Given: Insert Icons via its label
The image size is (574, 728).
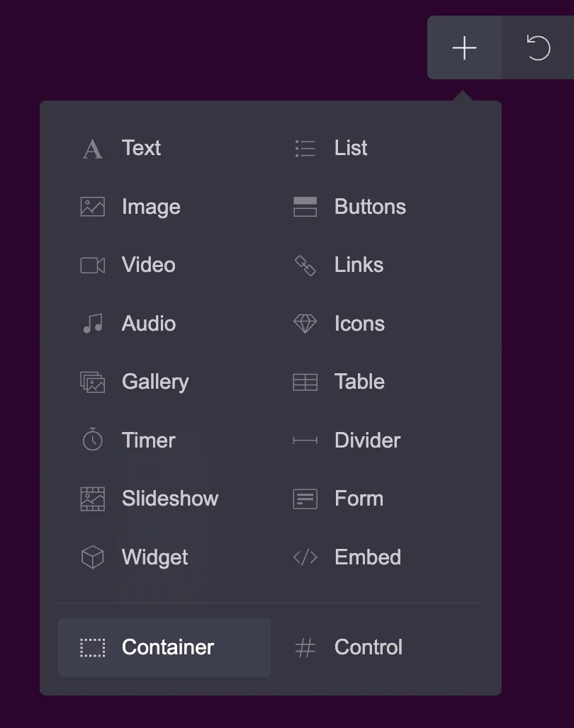Looking at the screenshot, I should (x=360, y=324).
